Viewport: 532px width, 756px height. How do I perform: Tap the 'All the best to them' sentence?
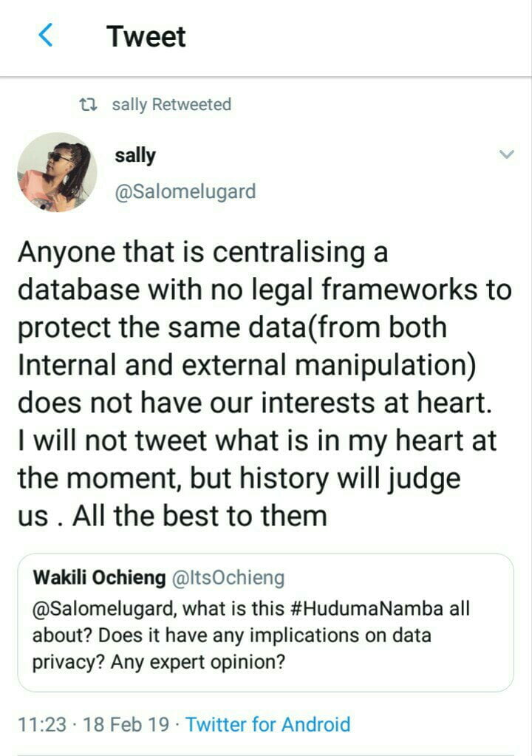200,515
